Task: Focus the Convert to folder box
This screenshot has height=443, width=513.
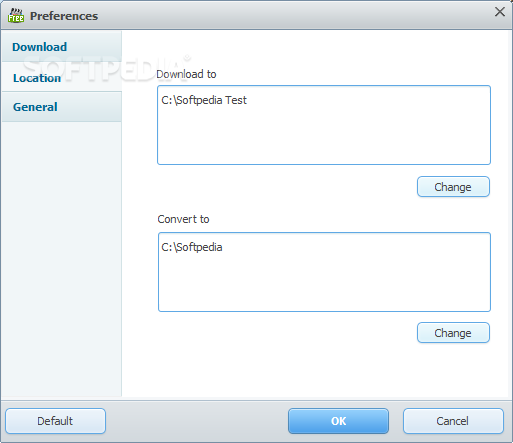Action: pos(324,272)
